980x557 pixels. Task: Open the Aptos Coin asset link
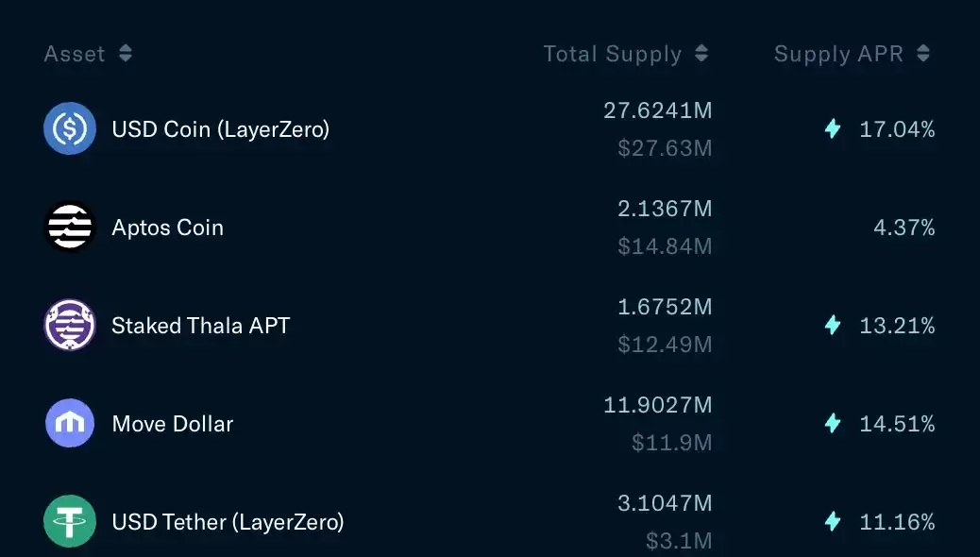click(168, 228)
